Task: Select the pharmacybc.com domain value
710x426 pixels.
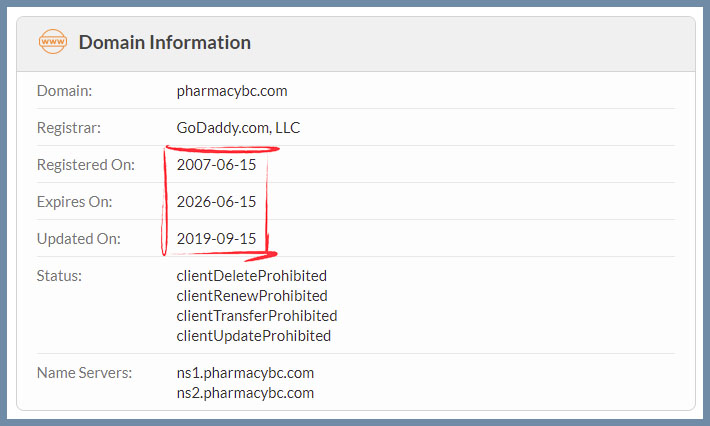Action: coord(232,91)
